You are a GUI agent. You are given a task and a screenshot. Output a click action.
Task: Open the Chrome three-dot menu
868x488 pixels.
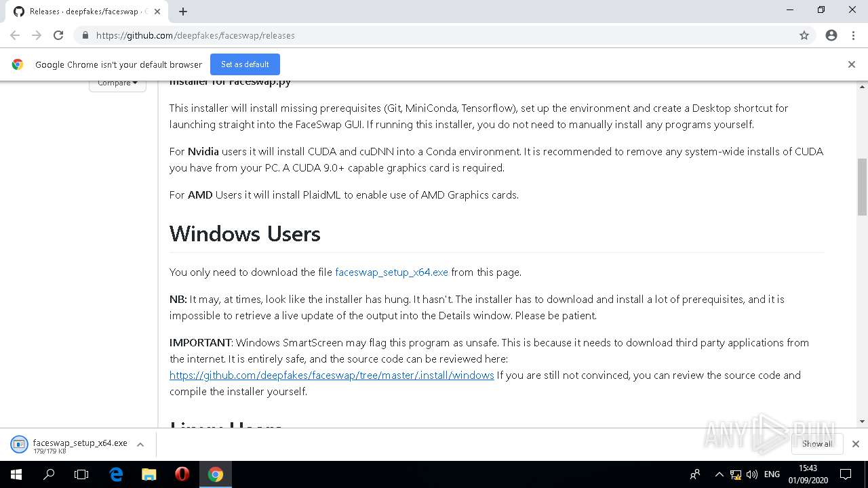(853, 35)
